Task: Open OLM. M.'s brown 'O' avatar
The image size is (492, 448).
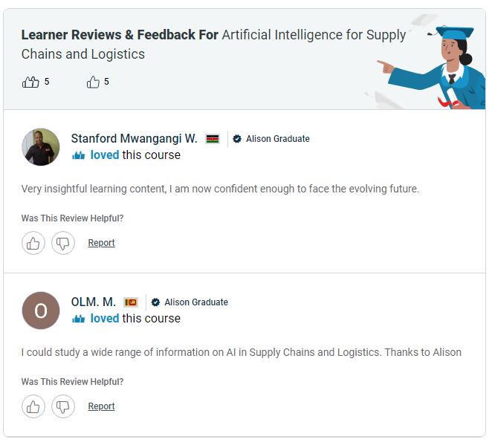Action: coord(41,311)
